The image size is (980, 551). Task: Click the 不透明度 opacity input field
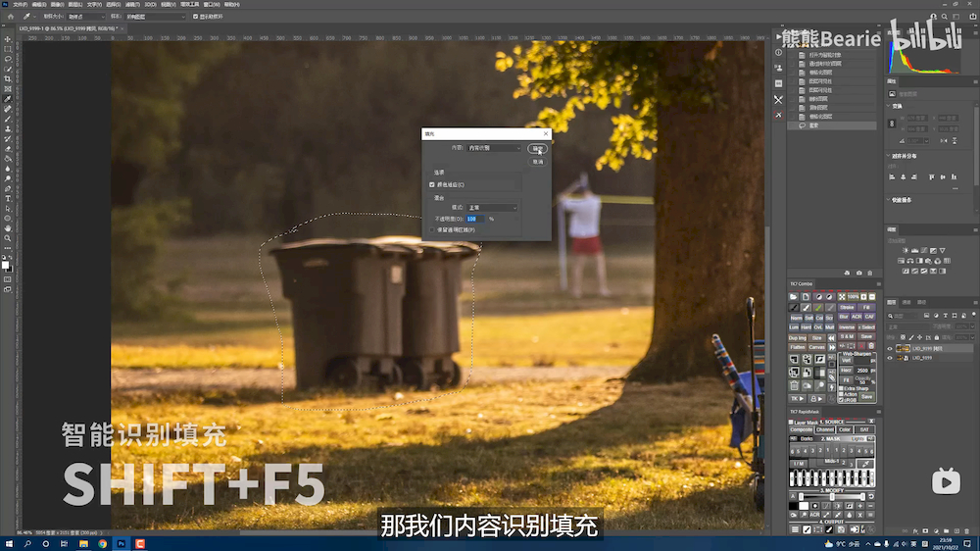click(x=475, y=219)
